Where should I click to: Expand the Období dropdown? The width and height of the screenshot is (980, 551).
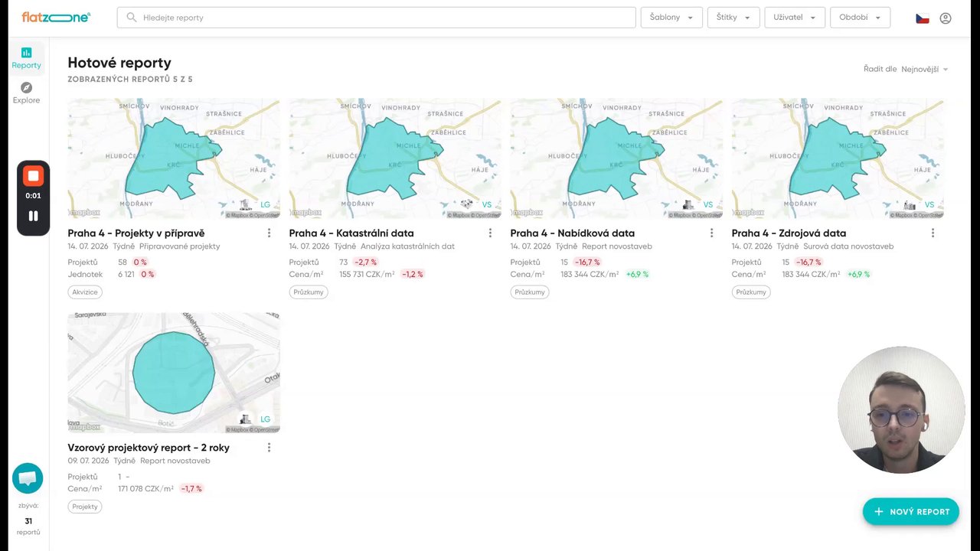[x=860, y=18]
